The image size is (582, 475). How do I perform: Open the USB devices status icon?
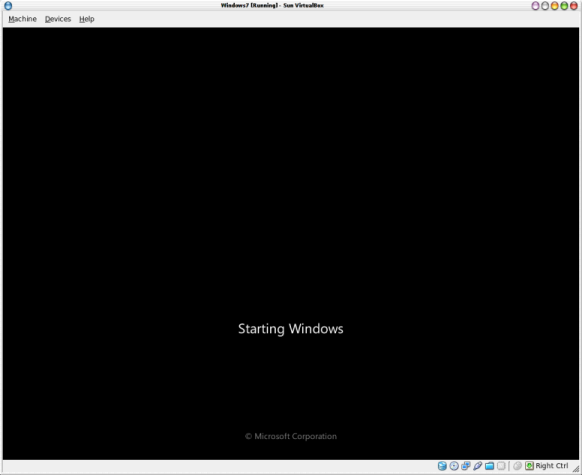point(477,466)
